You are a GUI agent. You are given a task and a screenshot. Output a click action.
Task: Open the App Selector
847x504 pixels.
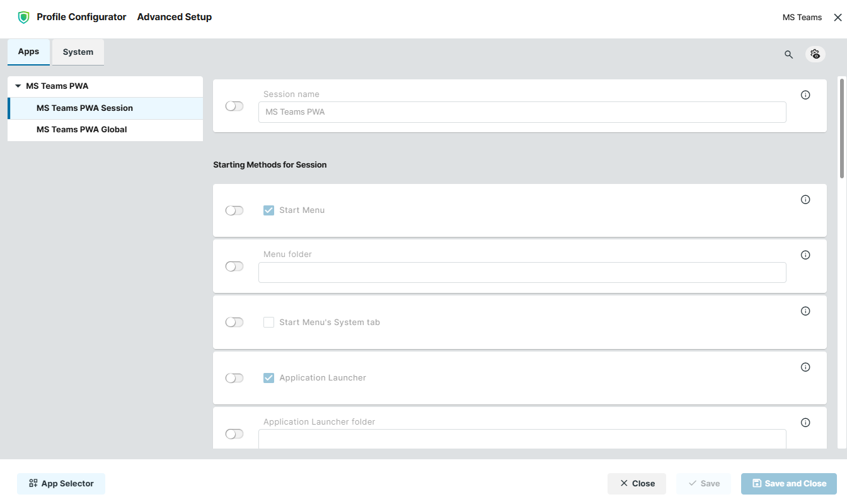(61, 484)
